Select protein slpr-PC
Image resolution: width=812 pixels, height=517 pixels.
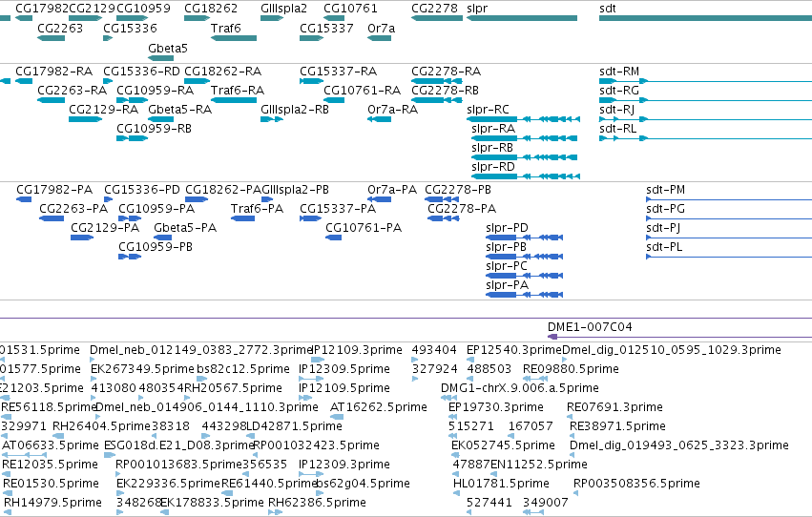[524, 276]
